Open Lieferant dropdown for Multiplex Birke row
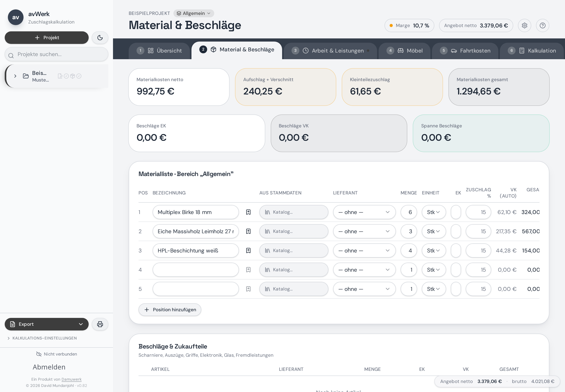This screenshot has height=392, width=565. click(364, 212)
